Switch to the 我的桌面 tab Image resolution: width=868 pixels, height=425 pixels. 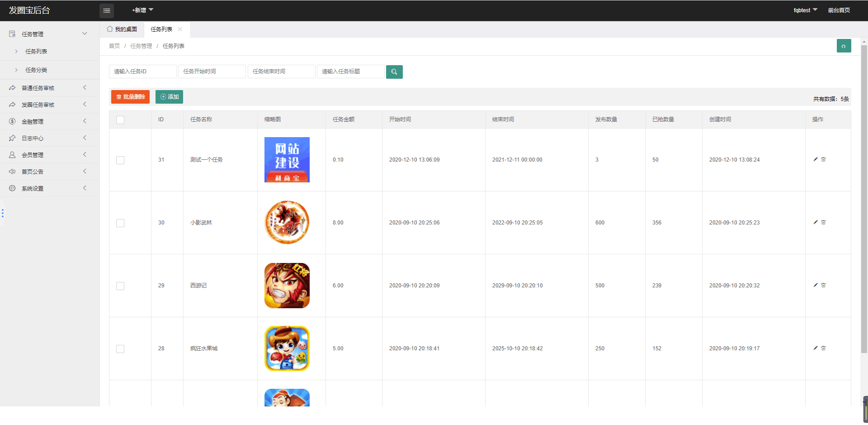122,29
